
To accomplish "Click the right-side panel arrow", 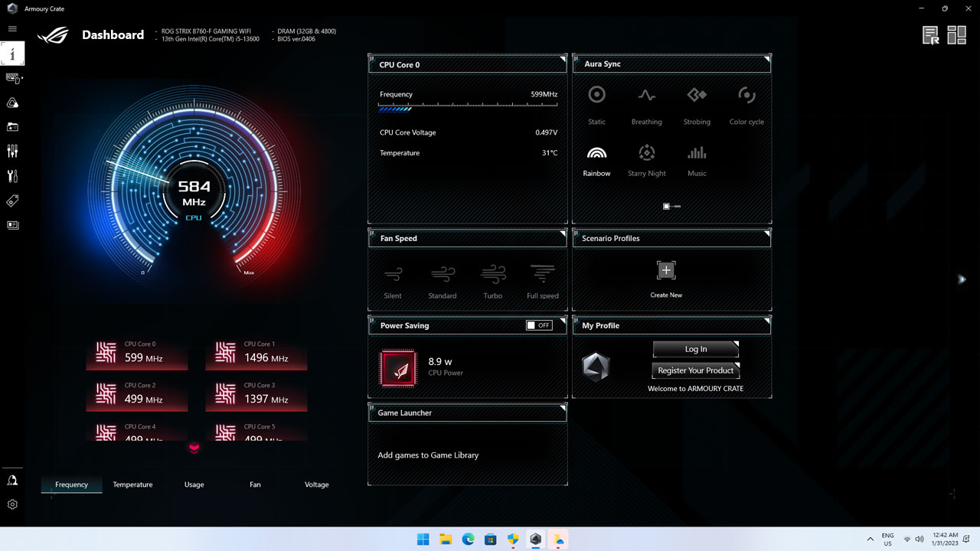I will tap(962, 279).
